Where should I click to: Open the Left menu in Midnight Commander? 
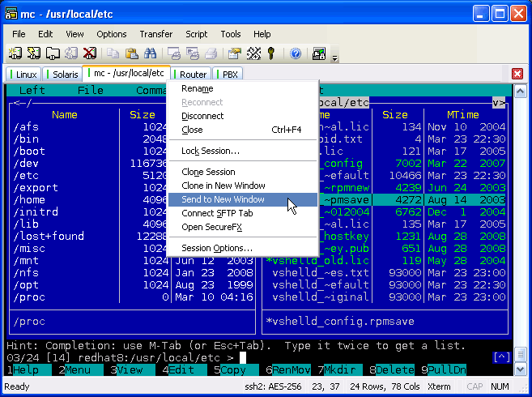point(32,90)
